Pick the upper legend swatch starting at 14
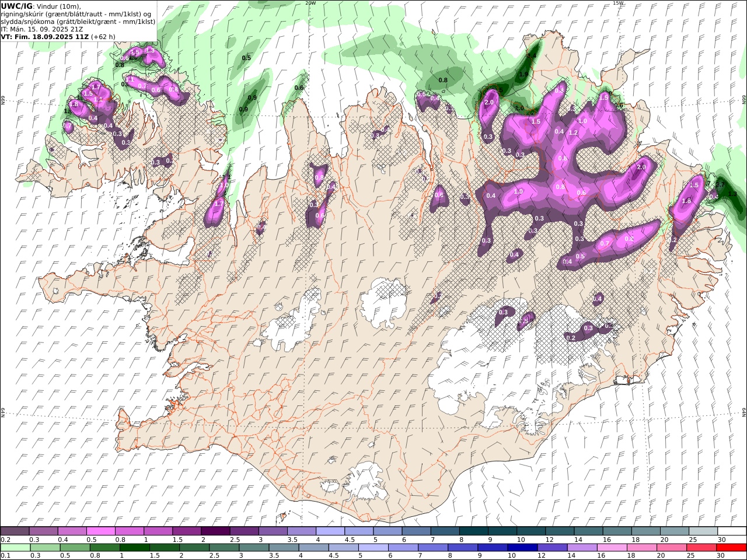Screen dimensions: 747x560 pyautogui.click(x=588, y=531)
